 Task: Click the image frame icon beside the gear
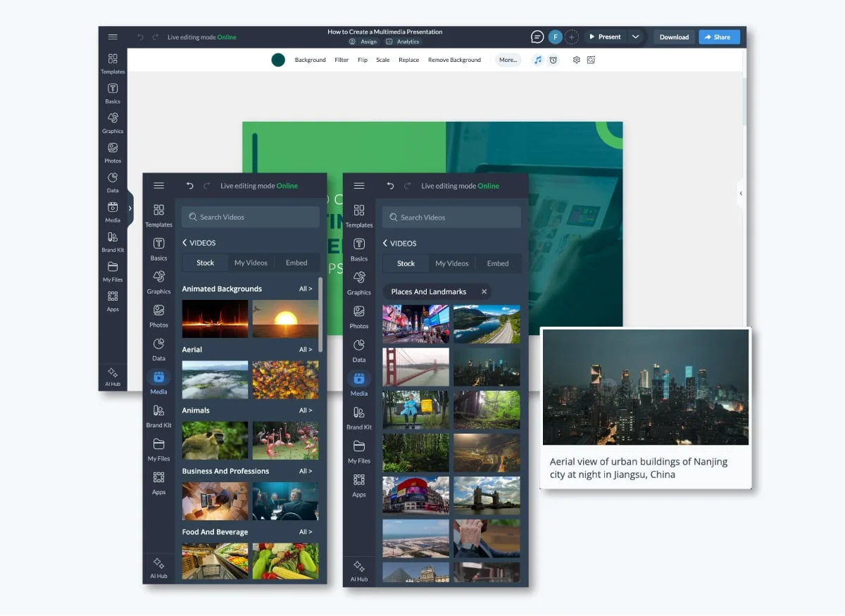coord(591,60)
